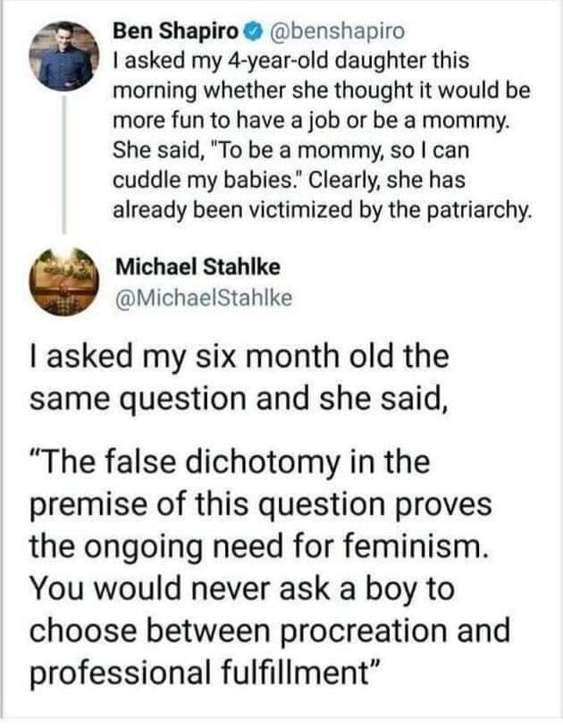Open the Michael Stahlke display name
The height and width of the screenshot is (728, 563).
(x=198, y=267)
